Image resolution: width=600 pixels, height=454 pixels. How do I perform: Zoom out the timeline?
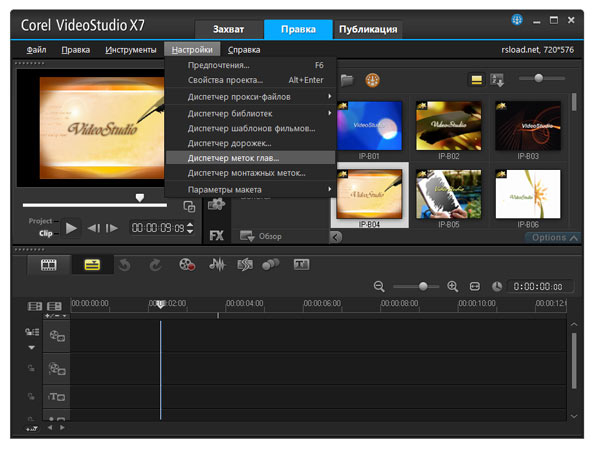pyautogui.click(x=379, y=286)
